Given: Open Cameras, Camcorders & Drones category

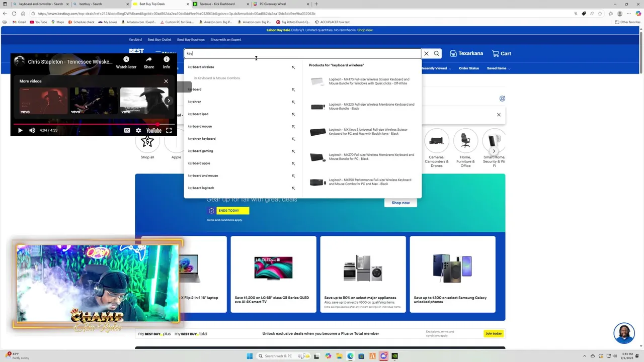Looking at the screenshot, I should coord(436,147).
